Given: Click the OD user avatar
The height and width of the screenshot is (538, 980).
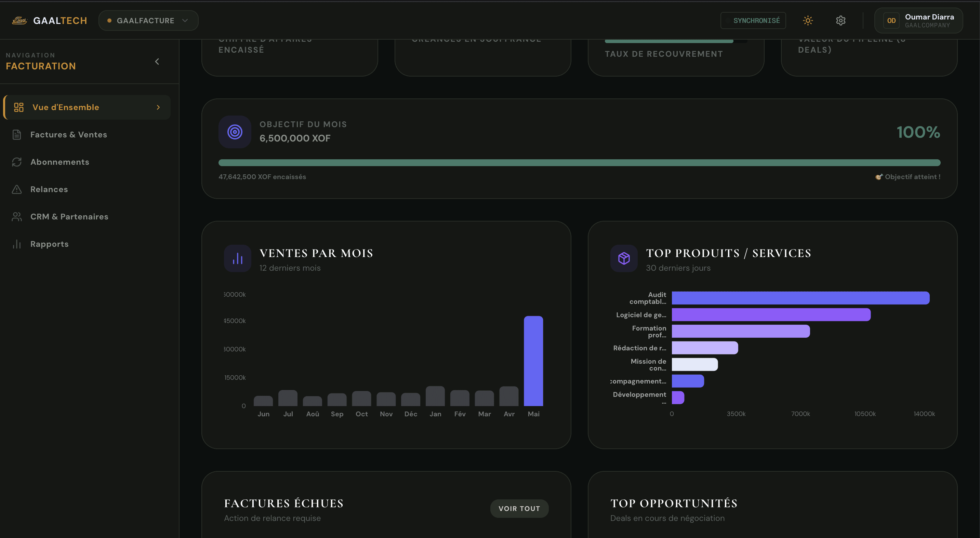Looking at the screenshot, I should coord(891,21).
